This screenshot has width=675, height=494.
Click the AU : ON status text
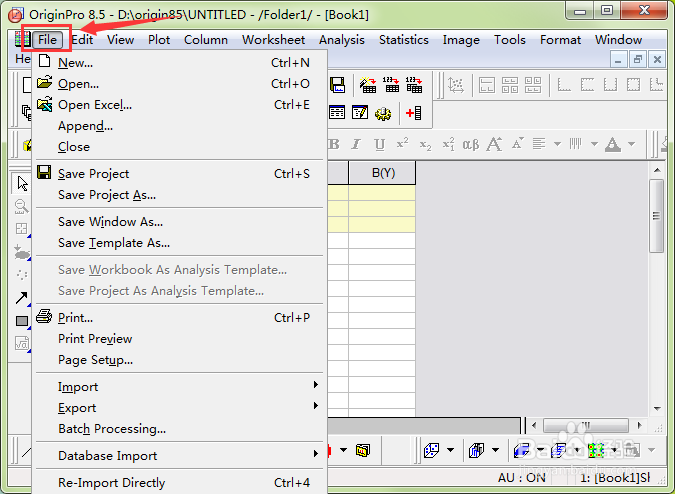(x=522, y=478)
